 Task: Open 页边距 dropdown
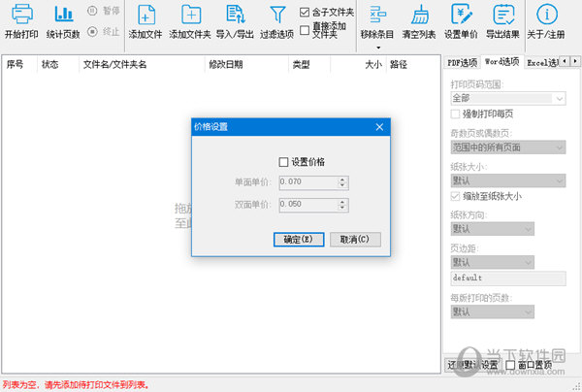point(493,262)
